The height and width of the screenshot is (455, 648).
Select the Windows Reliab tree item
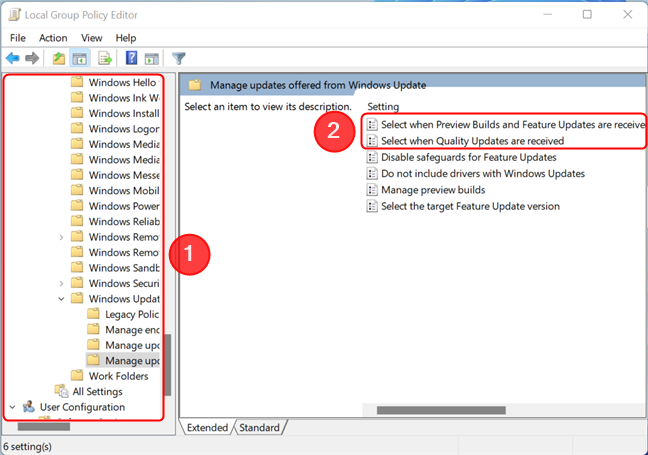point(124,222)
